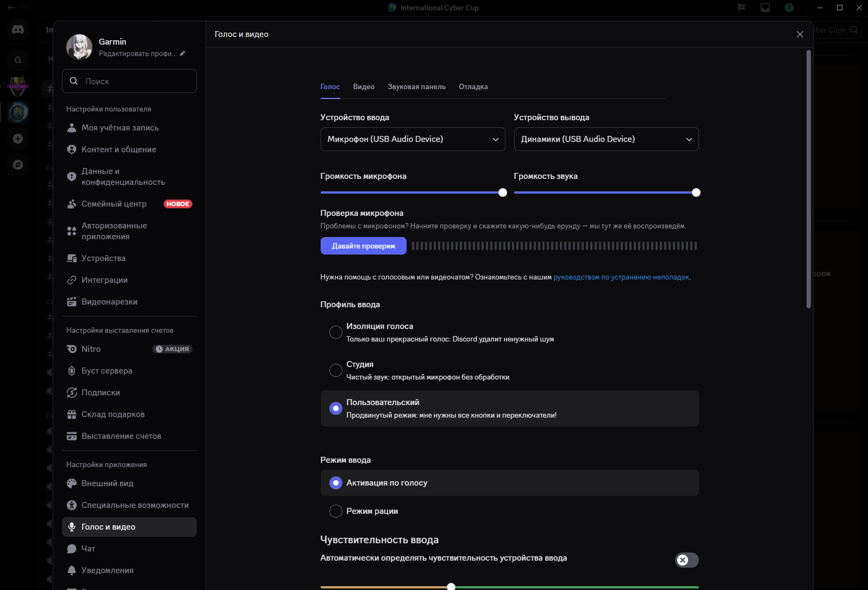Click the chain link icon for Интеграции

(x=71, y=280)
